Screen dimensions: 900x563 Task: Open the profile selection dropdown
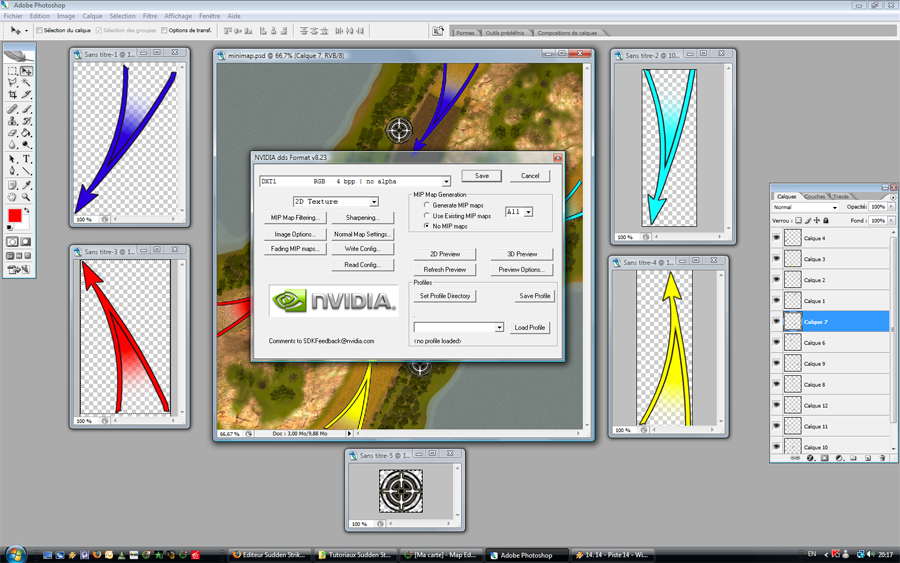pyautogui.click(x=459, y=327)
